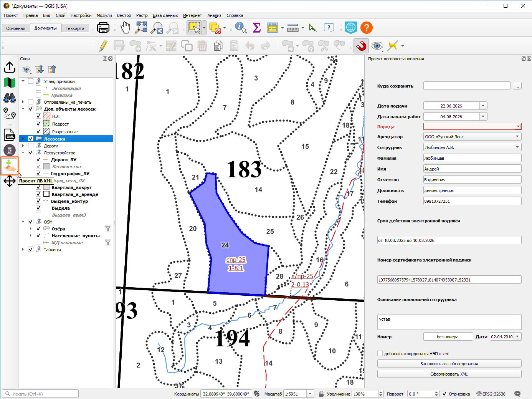Image resolution: width=532 pixels, height=399 pixels.
Task: Switch to the Техкарта tab
Action: 75,28
